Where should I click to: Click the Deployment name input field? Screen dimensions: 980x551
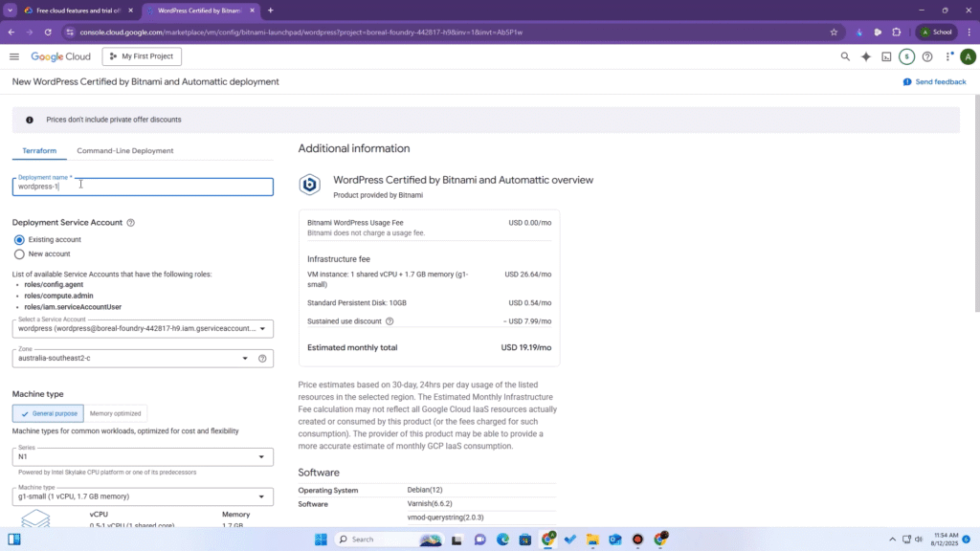click(x=142, y=187)
